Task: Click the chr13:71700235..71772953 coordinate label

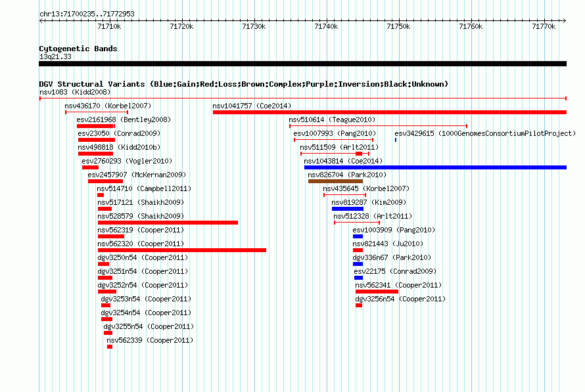Action: click(87, 14)
